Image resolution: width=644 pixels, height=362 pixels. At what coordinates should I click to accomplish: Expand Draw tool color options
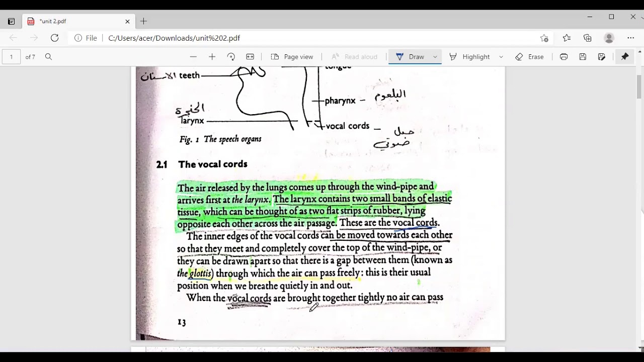point(435,57)
